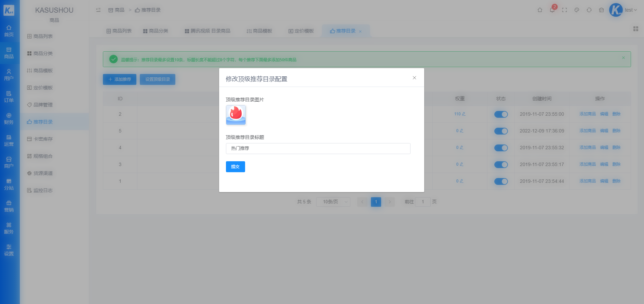Open 商户 section in left rail
Screen dimensions: 644x304
[9, 163]
